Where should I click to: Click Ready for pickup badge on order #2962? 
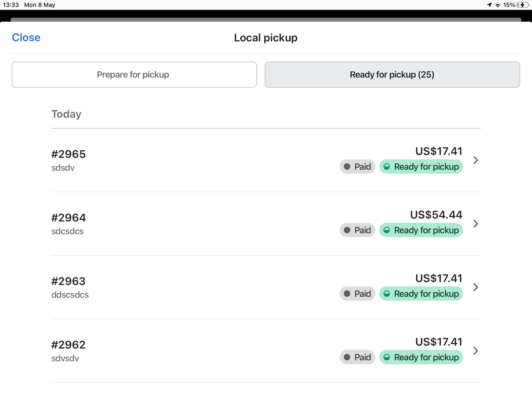click(421, 357)
